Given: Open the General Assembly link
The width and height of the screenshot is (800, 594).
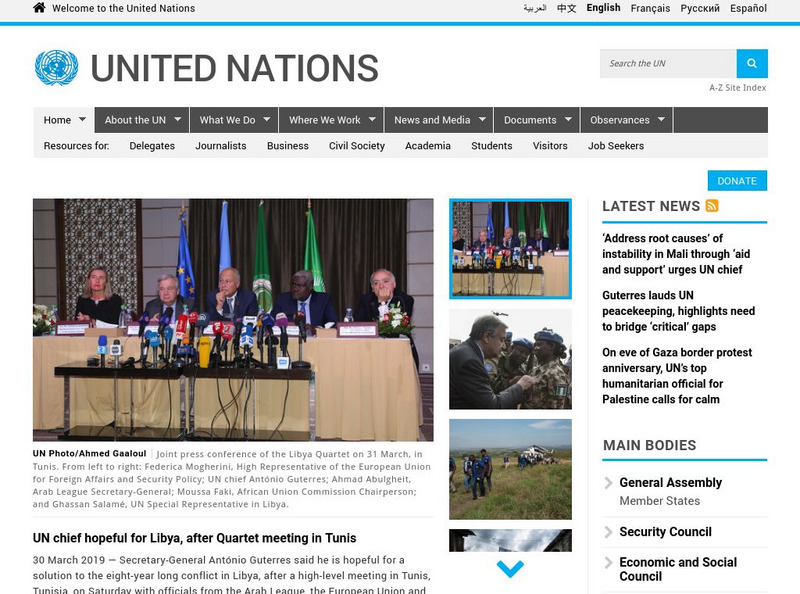Looking at the screenshot, I should pos(670,483).
